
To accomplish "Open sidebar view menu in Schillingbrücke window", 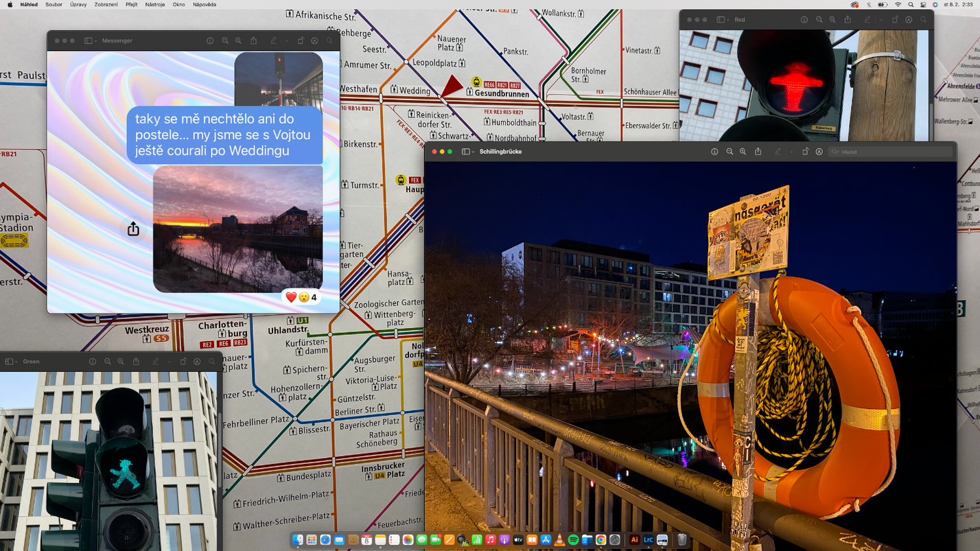I will (x=468, y=152).
